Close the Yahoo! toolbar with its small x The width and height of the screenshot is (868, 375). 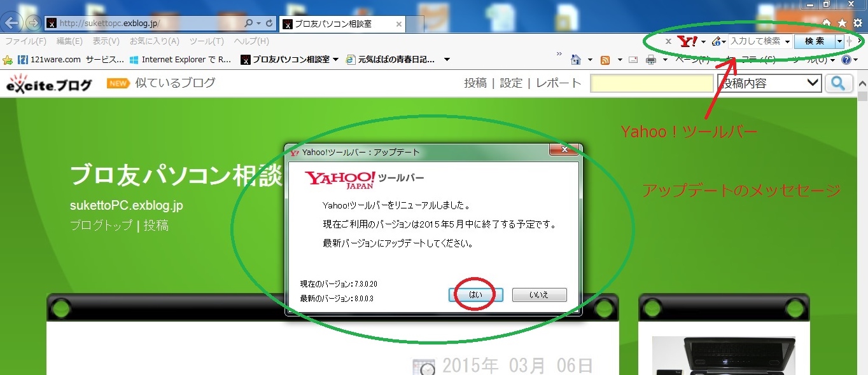[668, 41]
